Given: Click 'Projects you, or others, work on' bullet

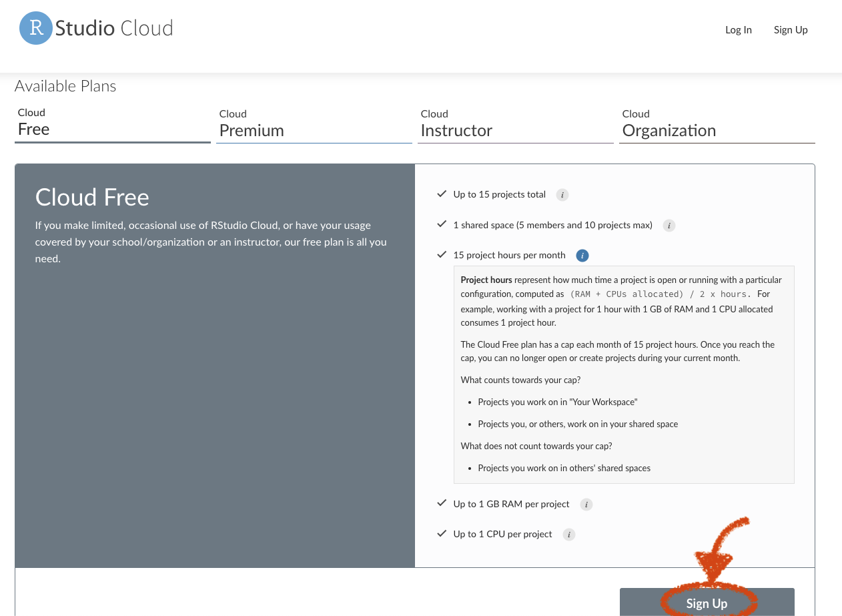Looking at the screenshot, I should point(578,424).
